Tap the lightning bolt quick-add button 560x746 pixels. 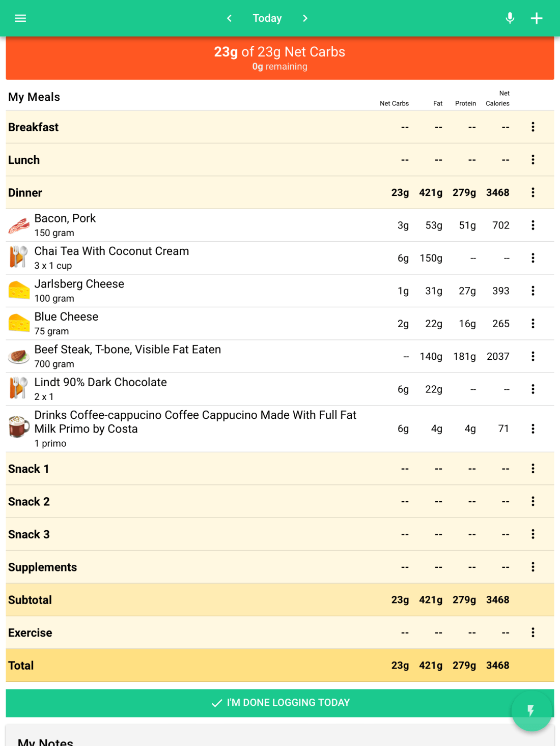tap(531, 710)
